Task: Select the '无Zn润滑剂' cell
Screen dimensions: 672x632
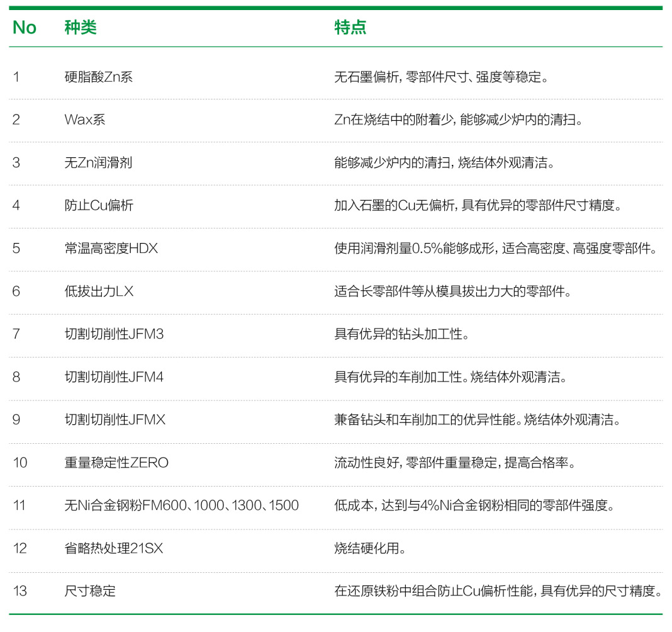Action: [98, 162]
